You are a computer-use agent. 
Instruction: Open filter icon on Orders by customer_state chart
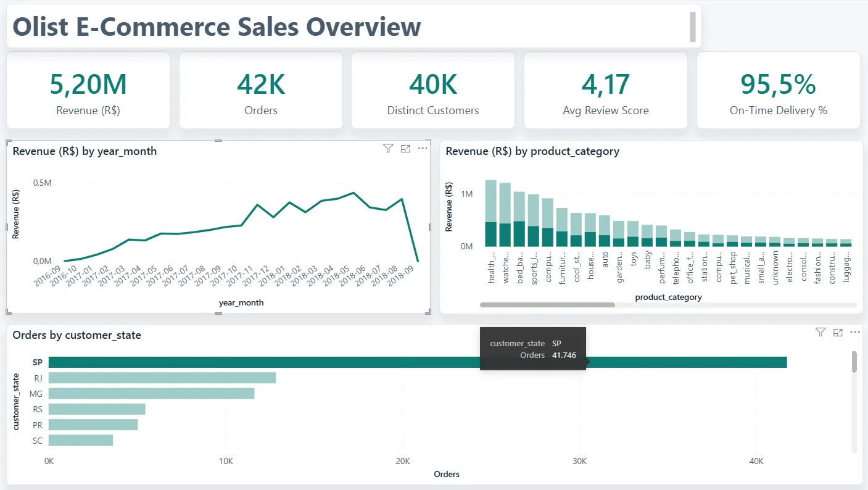coord(820,332)
